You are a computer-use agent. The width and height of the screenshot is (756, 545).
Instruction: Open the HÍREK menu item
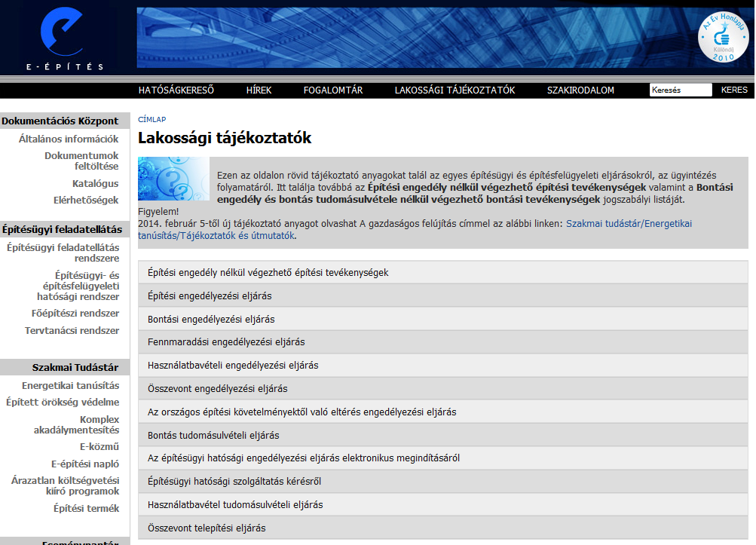click(x=259, y=90)
